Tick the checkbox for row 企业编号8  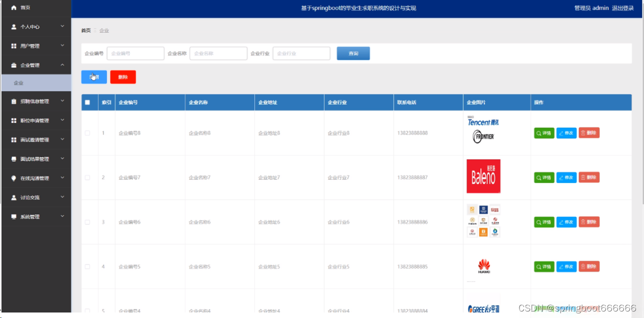click(x=88, y=133)
